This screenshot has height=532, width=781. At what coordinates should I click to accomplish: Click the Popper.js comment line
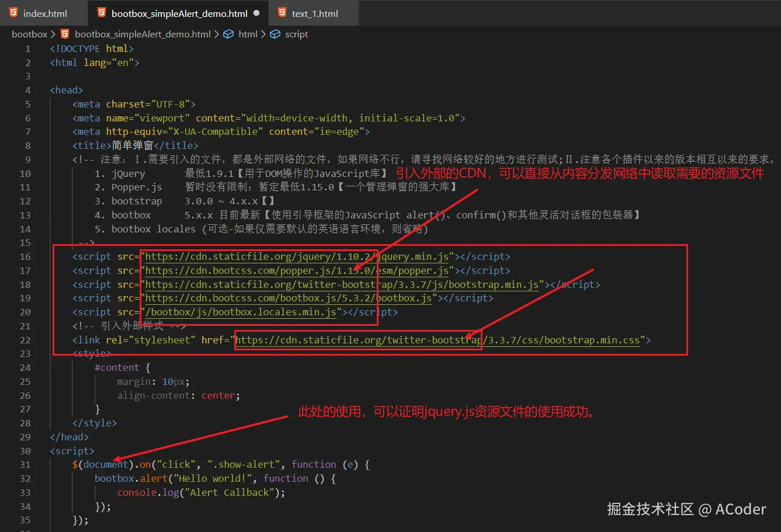tap(276, 187)
